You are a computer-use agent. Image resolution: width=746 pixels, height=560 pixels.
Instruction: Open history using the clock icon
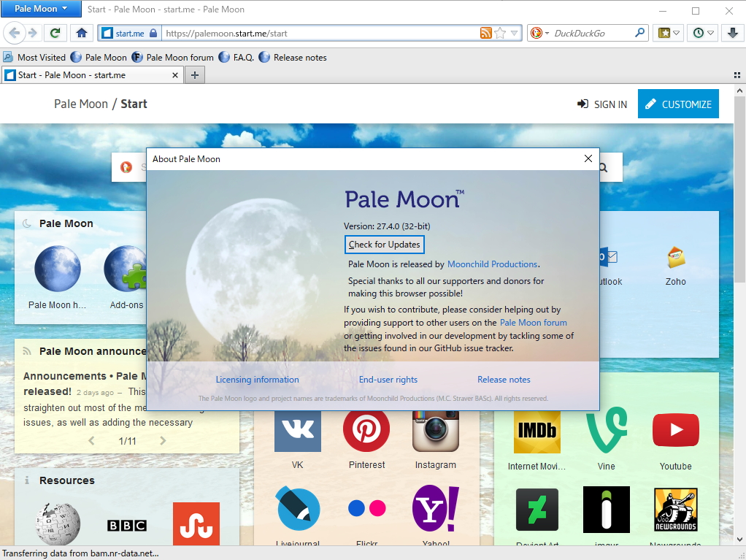(699, 32)
